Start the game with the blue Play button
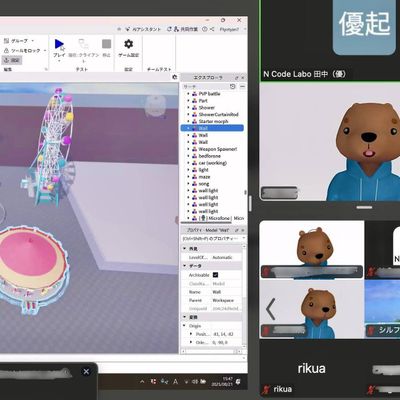The height and width of the screenshot is (400, 400). pyautogui.click(x=59, y=44)
